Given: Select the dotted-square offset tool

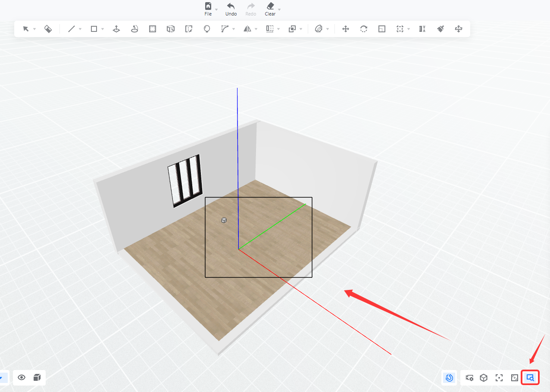Looking at the screenshot, I should tap(153, 29).
